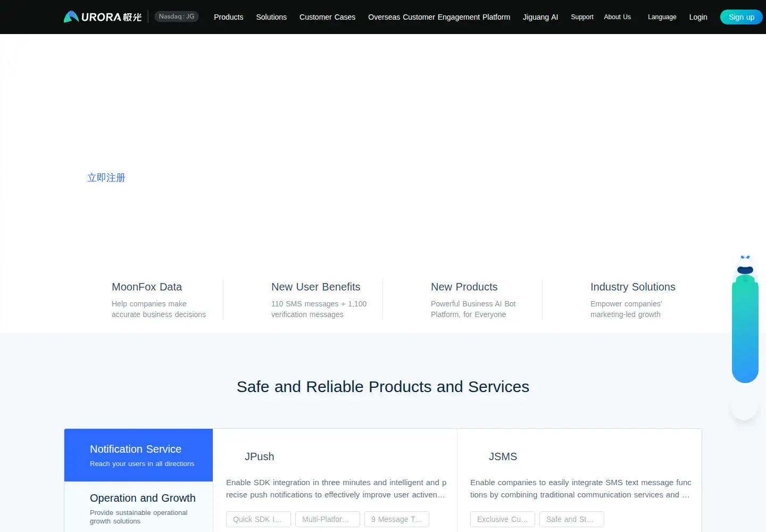Image resolution: width=766 pixels, height=532 pixels.
Task: Click text 'Help companies make accurate business decisions'
Action: 159,309
